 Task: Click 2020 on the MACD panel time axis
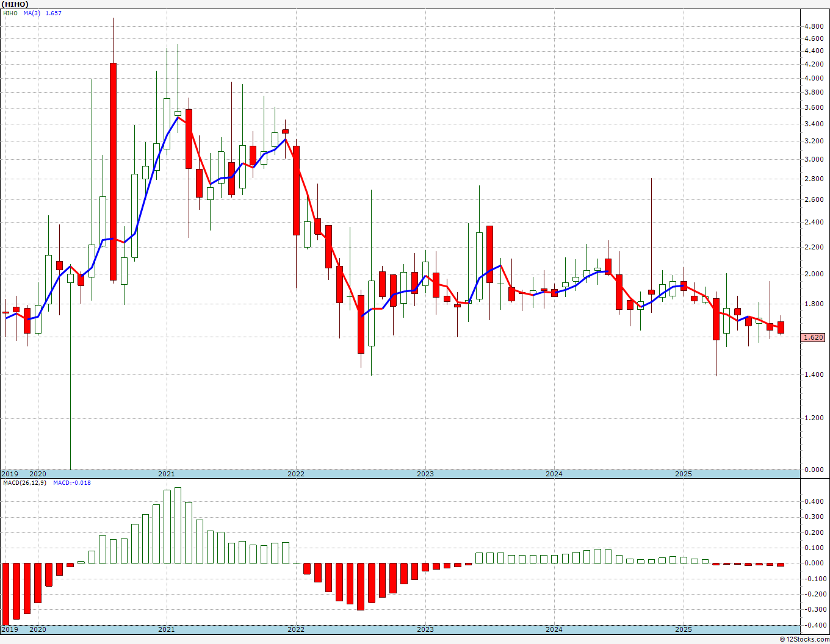38,629
